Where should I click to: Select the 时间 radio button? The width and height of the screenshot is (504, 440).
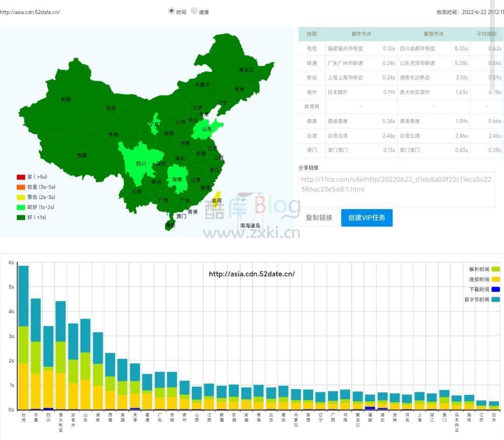pyautogui.click(x=172, y=12)
